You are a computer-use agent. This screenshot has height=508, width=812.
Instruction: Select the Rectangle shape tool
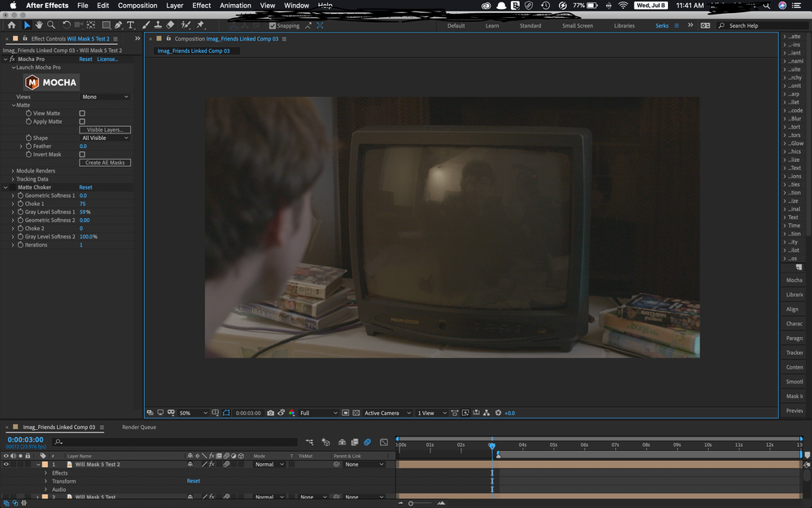pos(106,25)
